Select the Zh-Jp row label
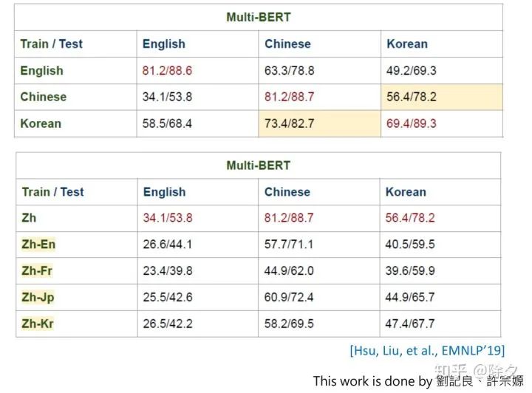532x393 pixels. coord(38,298)
